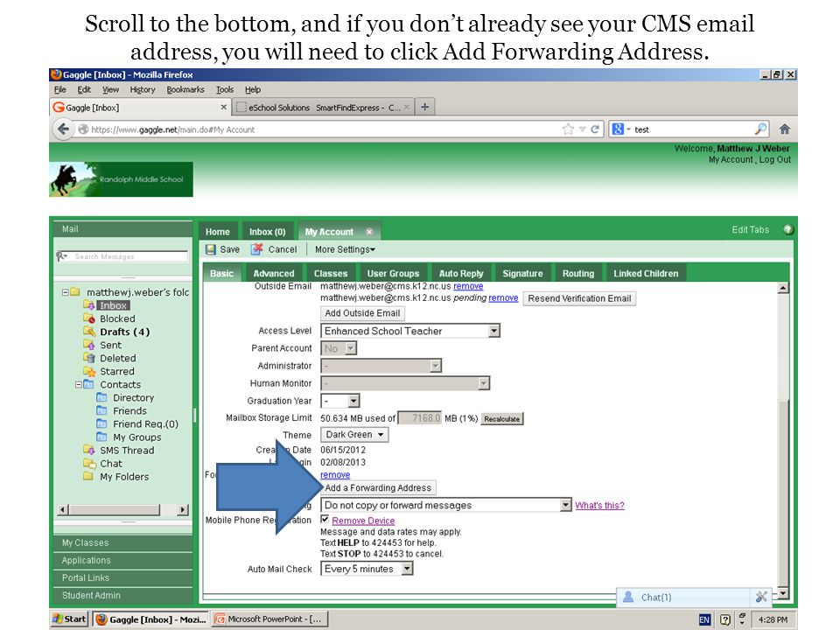Switch to the Auto Reply tab
The image size is (840, 630).
tap(461, 273)
